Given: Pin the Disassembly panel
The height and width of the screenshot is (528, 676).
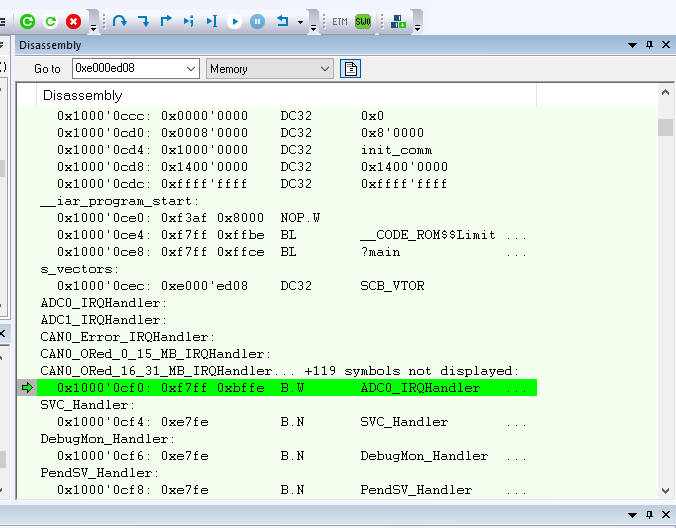Looking at the screenshot, I should [x=649, y=45].
